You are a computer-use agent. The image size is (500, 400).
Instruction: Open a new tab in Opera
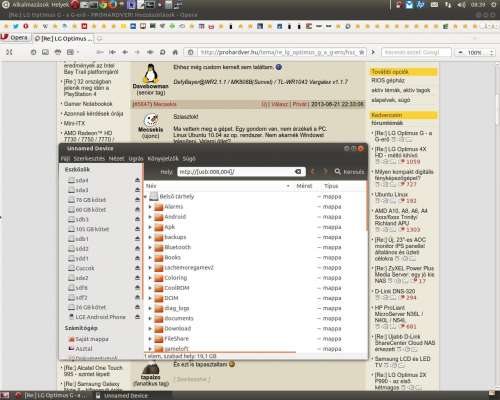pos(100,39)
